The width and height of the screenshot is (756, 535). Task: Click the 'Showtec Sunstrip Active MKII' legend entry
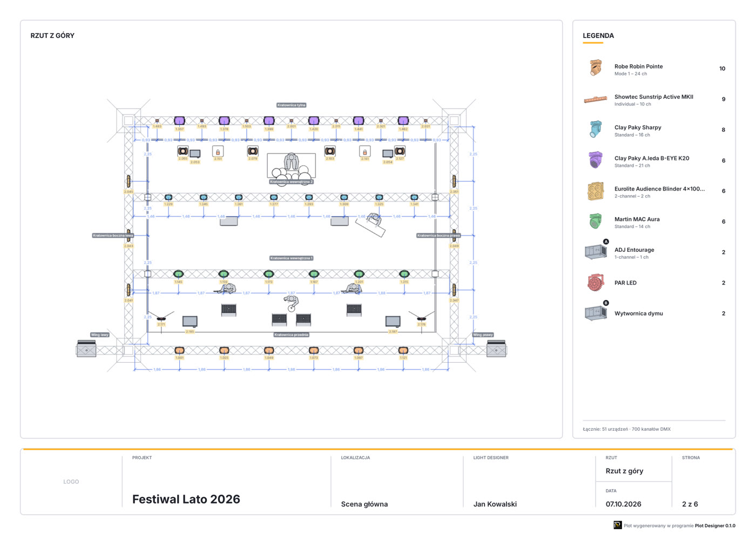(x=653, y=99)
